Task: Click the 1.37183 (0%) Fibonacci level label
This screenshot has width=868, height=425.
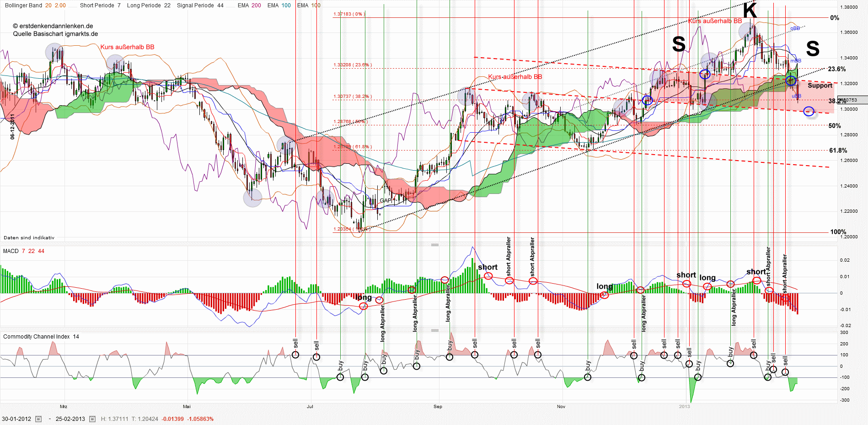Action: pos(349,14)
